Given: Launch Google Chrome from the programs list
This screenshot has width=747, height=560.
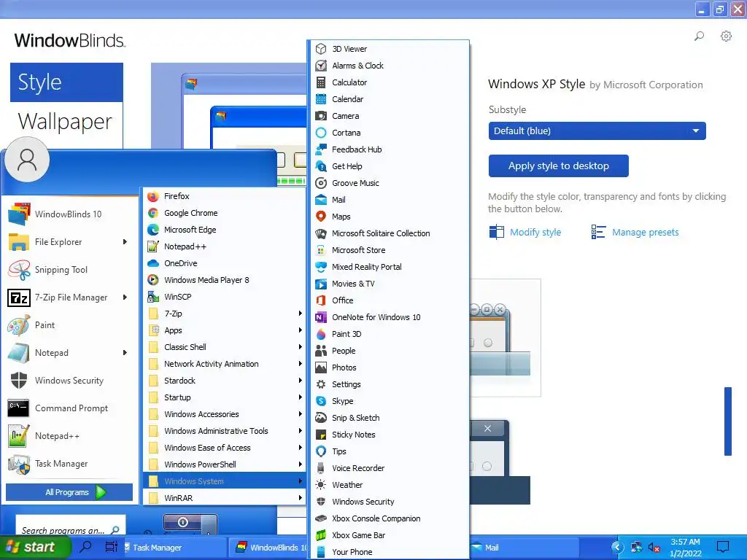Looking at the screenshot, I should click(x=225, y=213).
